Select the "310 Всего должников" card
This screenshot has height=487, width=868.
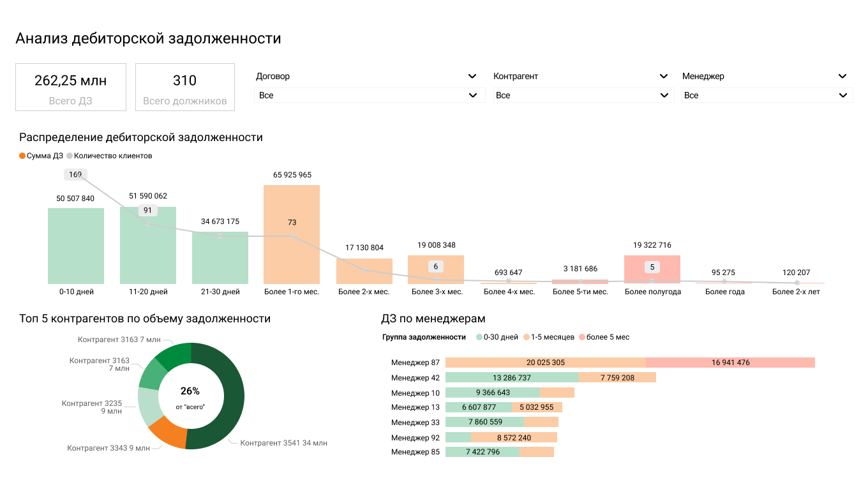184,87
